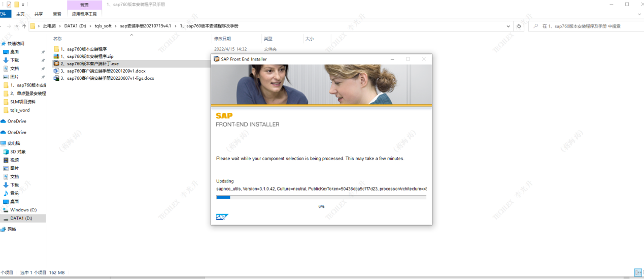Image resolution: width=644 pixels, height=279 pixels.
Task: Expand the chevron after 此电脑 in breadcrumb
Action: tap(60, 26)
